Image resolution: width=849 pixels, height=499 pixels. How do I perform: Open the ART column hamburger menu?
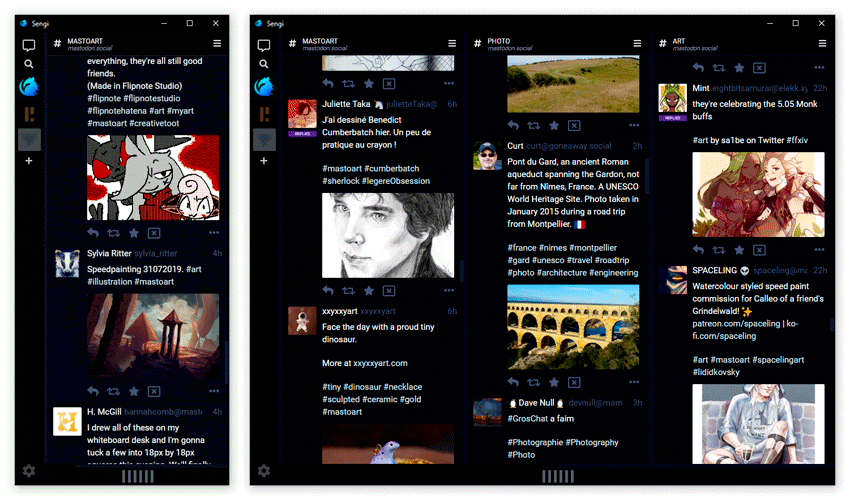822,43
